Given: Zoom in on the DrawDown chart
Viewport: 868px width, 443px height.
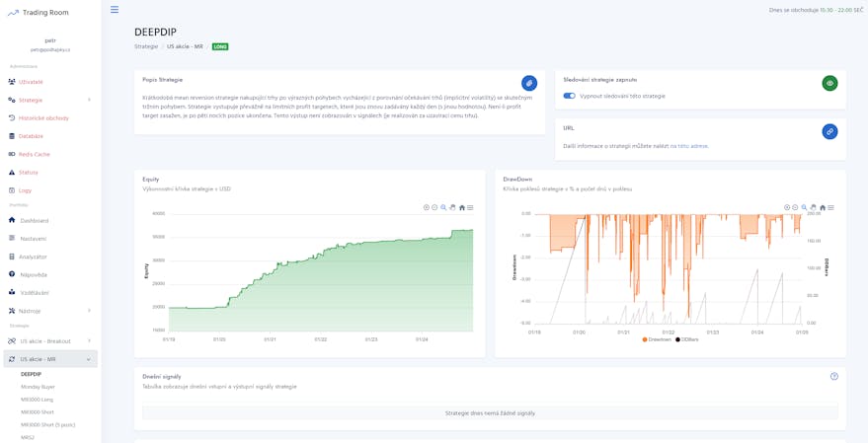Looking at the screenshot, I should (787, 208).
